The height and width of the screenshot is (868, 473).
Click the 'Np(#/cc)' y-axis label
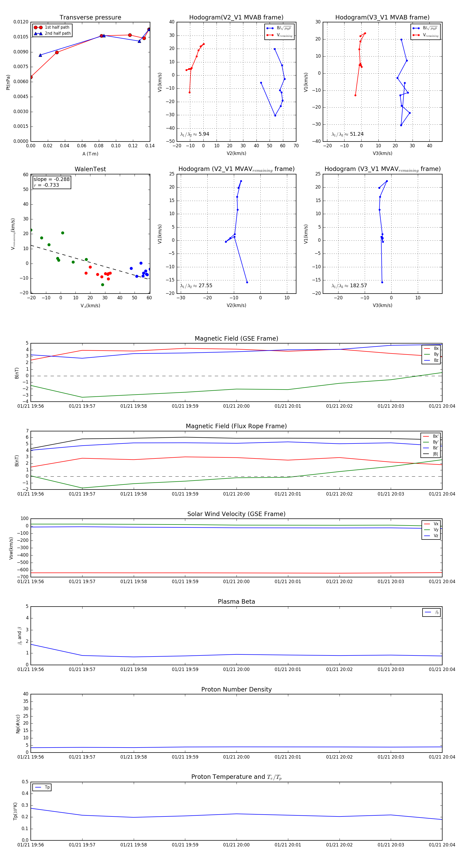click(18, 723)
